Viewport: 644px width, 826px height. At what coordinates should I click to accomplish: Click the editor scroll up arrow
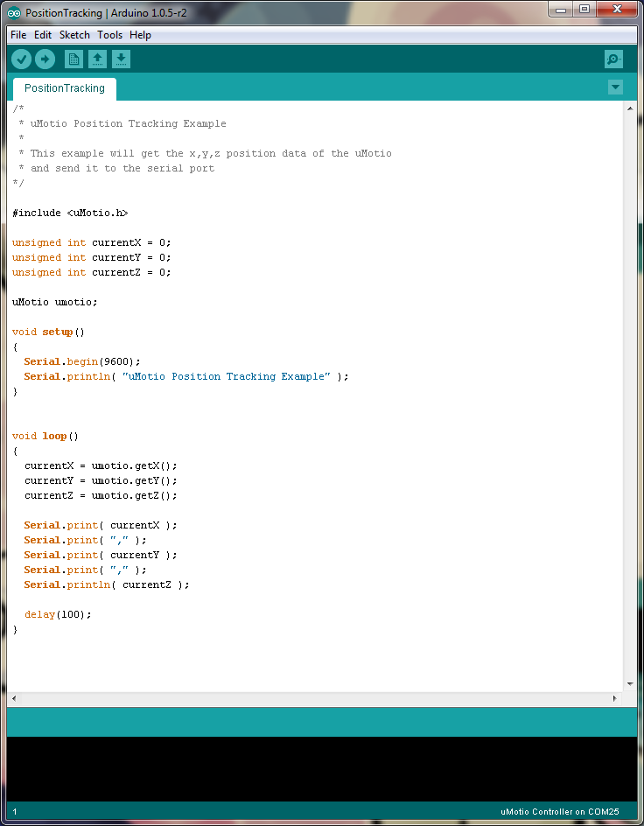[x=630, y=108]
